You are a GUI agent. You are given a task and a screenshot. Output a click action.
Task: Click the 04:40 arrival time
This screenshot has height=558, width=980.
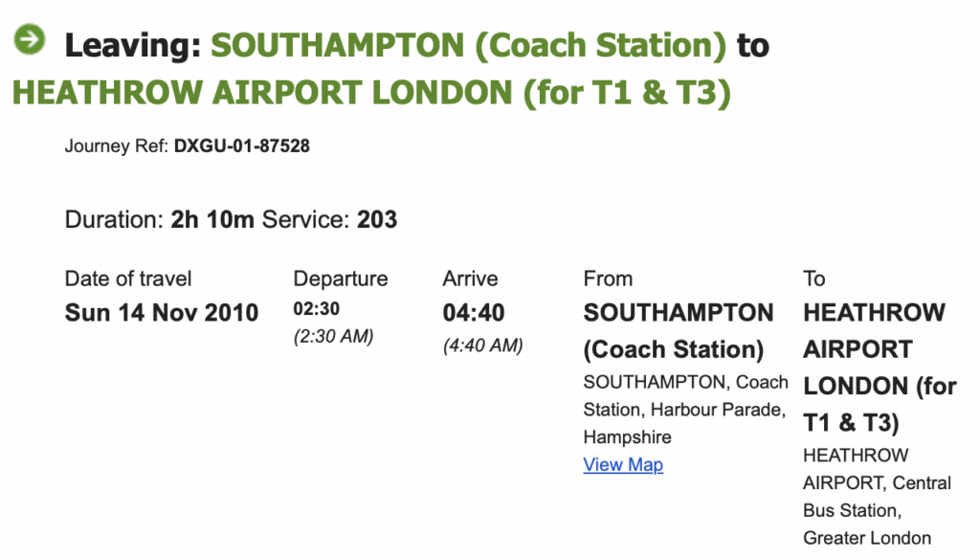click(474, 313)
